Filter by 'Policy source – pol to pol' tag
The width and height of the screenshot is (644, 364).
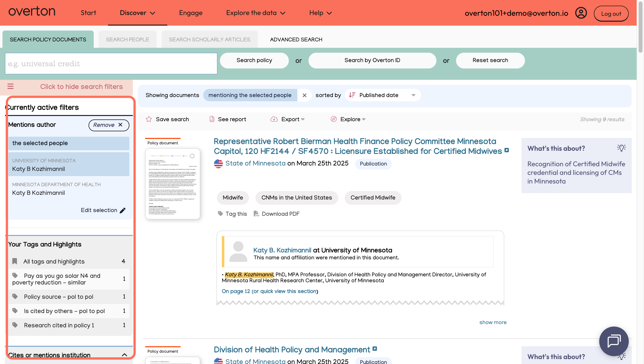69,297
